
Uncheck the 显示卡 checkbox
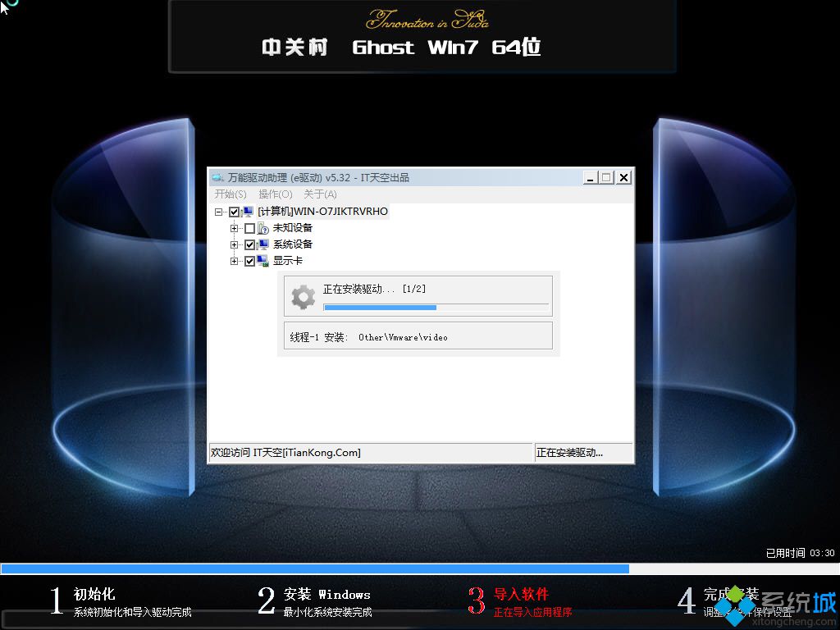point(249,262)
